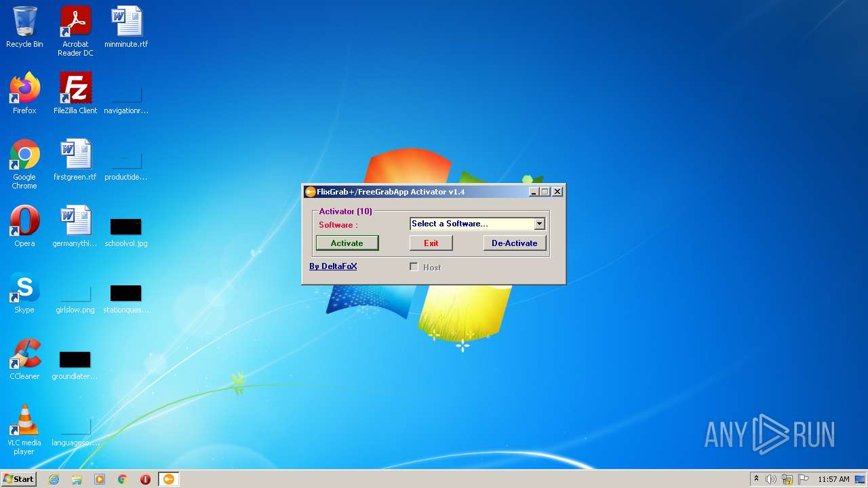Viewport: 868px width, 488px height.
Task: Open the By DeltaFoX link
Action: click(x=333, y=266)
